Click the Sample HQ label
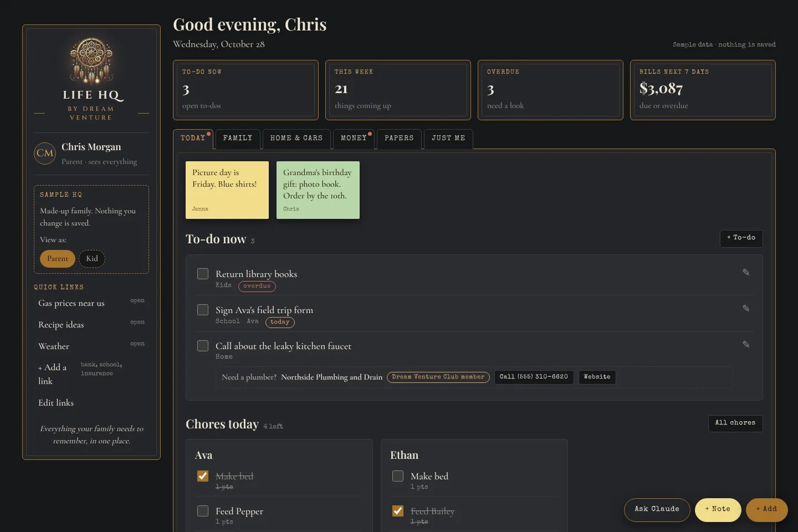This screenshot has height=532, width=798. pos(61,195)
